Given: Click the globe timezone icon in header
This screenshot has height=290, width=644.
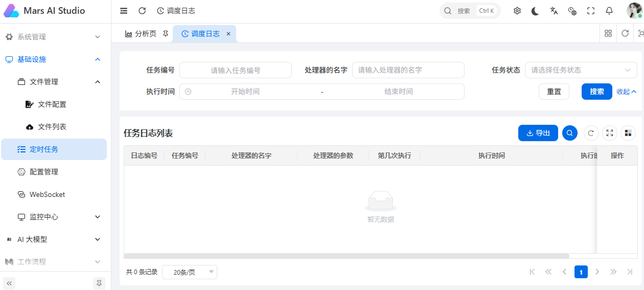Looking at the screenshot, I should click(572, 11).
